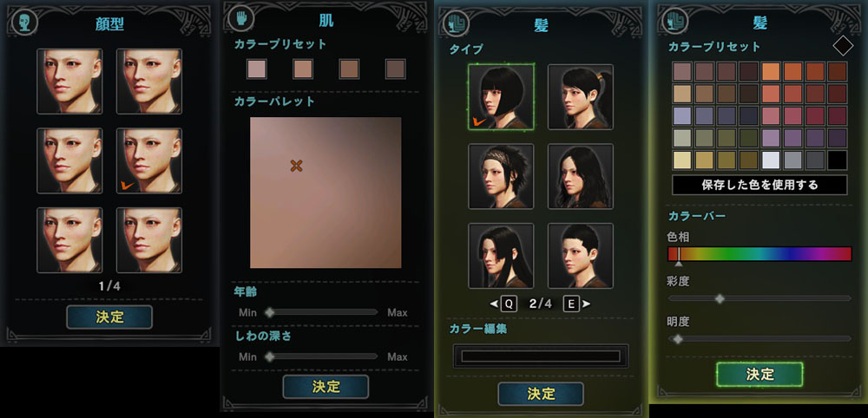
Task: Open the カラー編集 color edit bar
Action: point(540,356)
